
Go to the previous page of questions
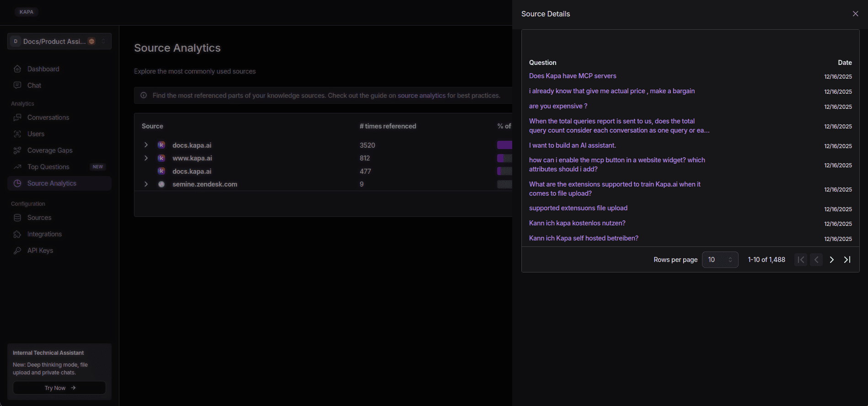tap(816, 260)
